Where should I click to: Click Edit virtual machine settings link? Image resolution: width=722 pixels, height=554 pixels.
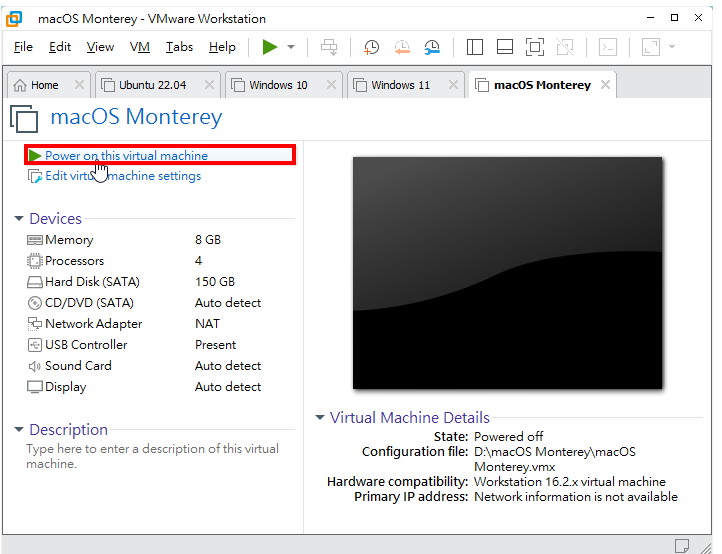(x=123, y=176)
